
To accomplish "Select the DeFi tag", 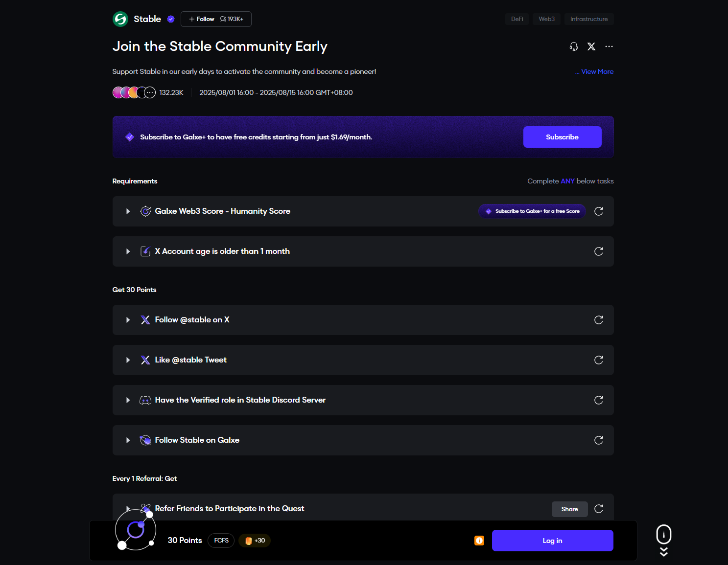I will click(517, 19).
